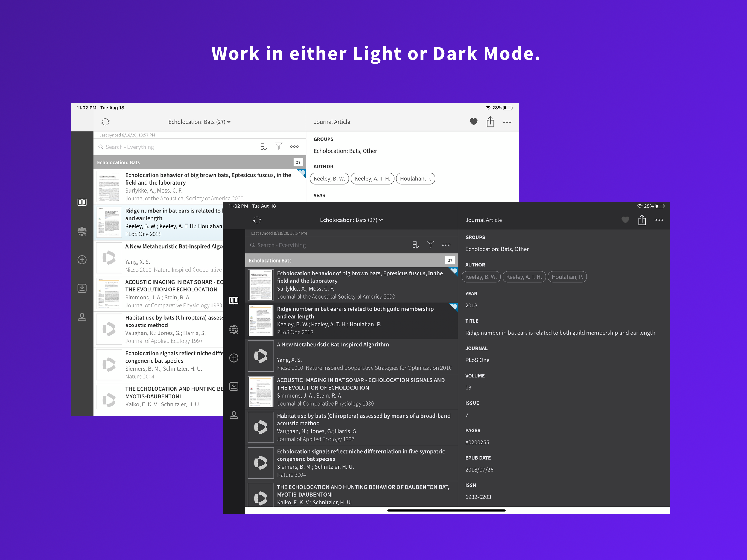Open the collection chevron in the light window
The height and width of the screenshot is (560, 747).
point(229,122)
